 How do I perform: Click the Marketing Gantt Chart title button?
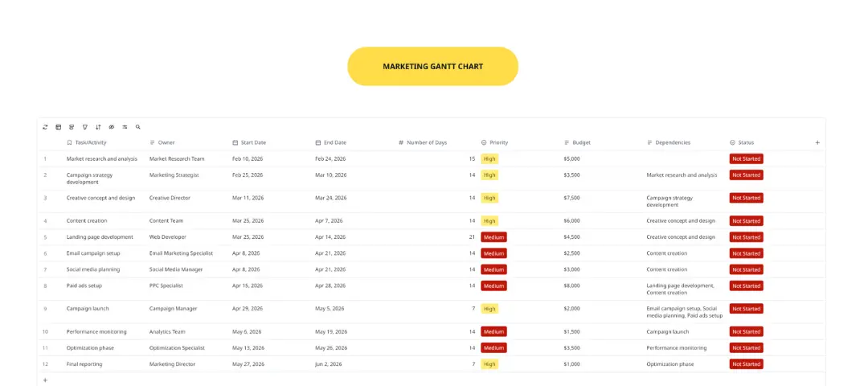coord(432,66)
